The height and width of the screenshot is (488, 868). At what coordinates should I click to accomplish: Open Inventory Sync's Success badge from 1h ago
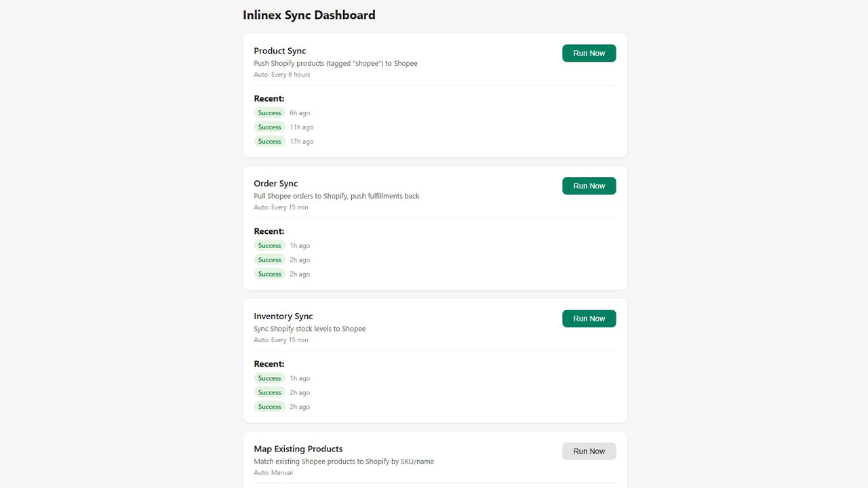(269, 379)
